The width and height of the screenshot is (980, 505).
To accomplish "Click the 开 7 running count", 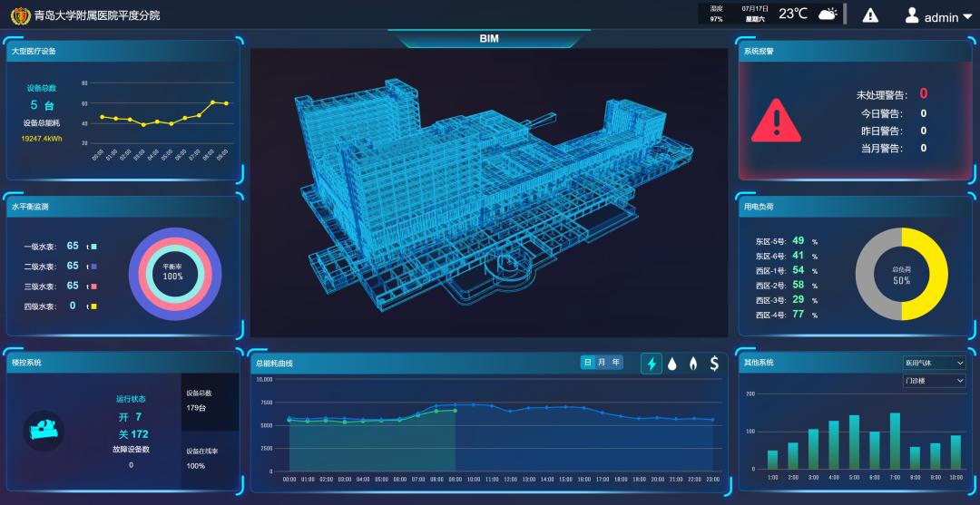I will [x=130, y=416].
